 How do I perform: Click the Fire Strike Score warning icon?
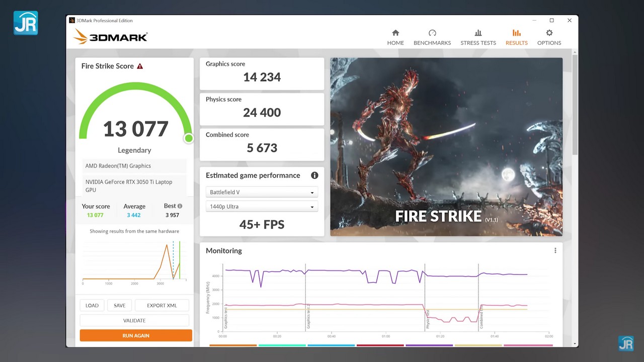(x=140, y=66)
